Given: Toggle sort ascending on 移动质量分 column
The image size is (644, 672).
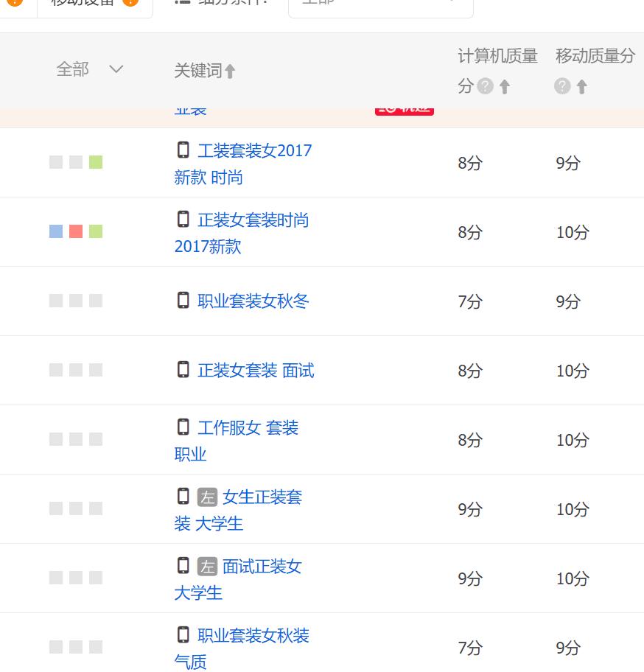Looking at the screenshot, I should (x=581, y=85).
